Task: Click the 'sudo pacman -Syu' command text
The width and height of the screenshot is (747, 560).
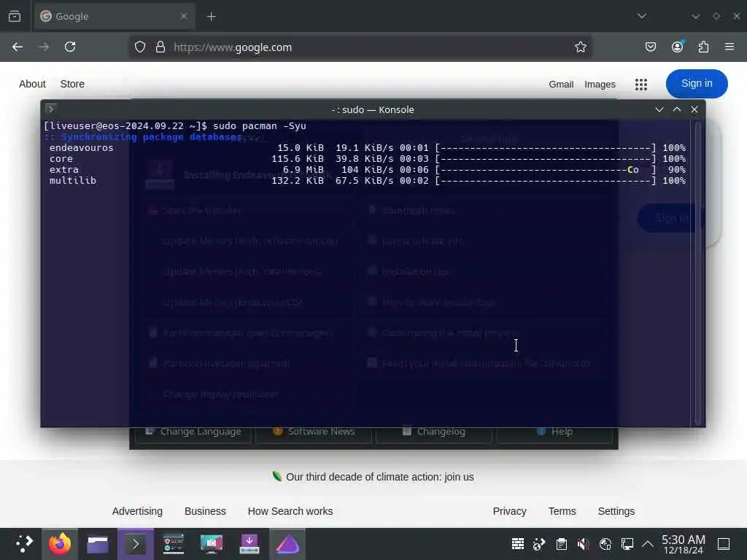Action: [259, 125]
